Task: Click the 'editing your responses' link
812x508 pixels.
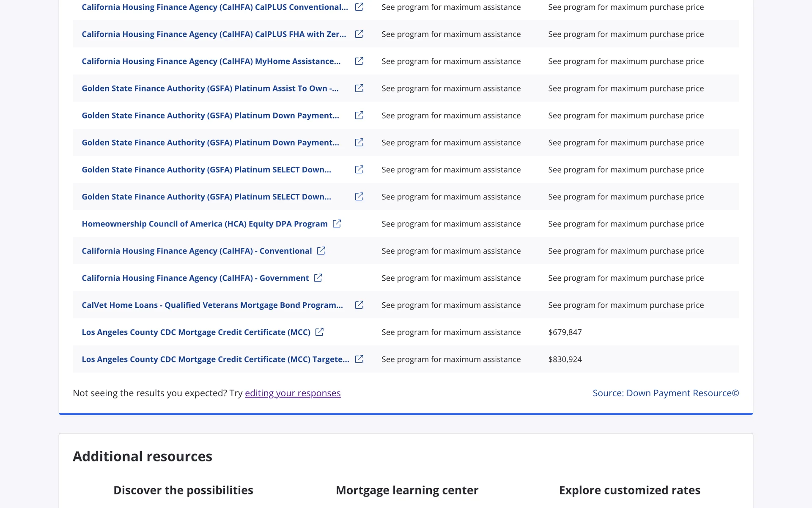Action: (x=292, y=393)
